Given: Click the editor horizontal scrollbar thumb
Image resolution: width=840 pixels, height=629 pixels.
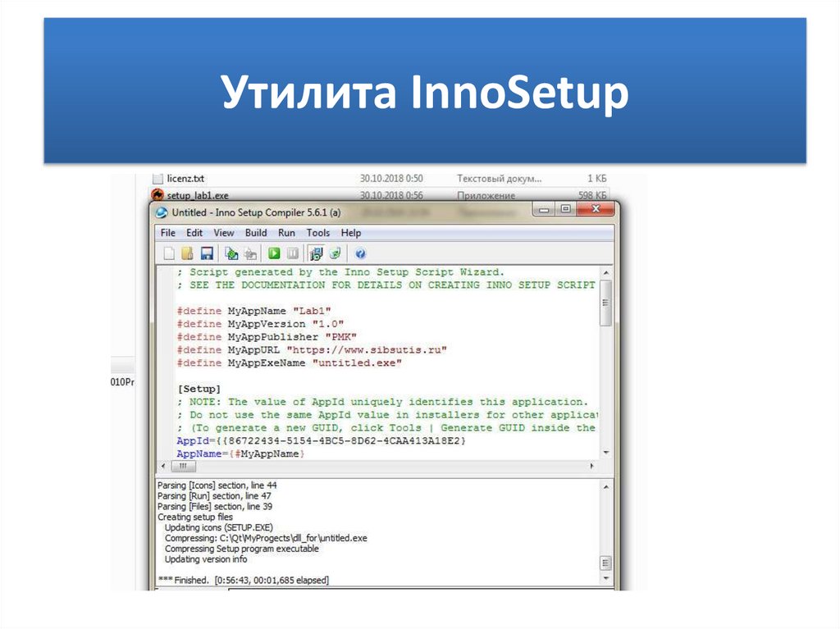Looking at the screenshot, I should (x=183, y=466).
